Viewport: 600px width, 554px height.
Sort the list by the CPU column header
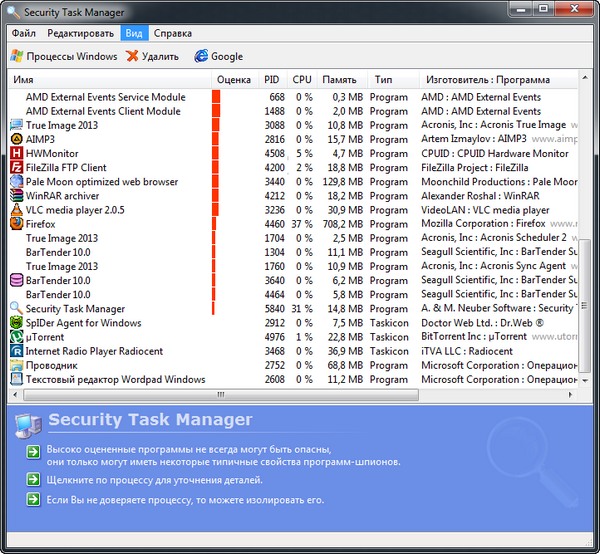(302, 79)
